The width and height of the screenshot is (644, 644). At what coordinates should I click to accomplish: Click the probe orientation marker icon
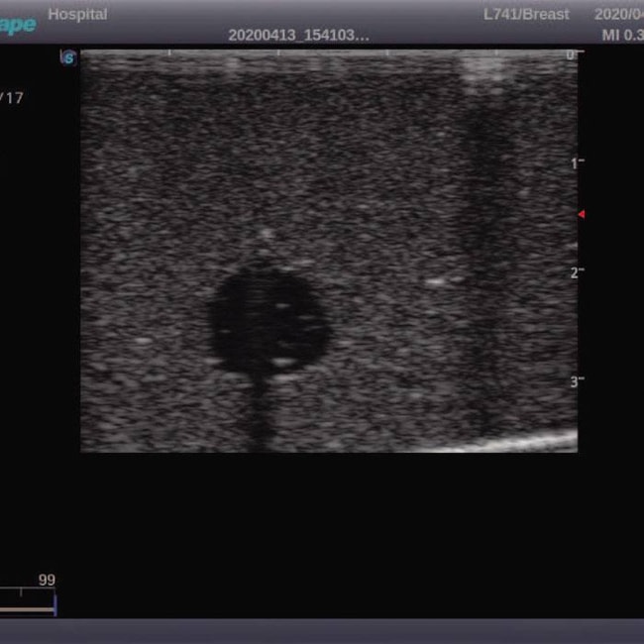(68, 57)
